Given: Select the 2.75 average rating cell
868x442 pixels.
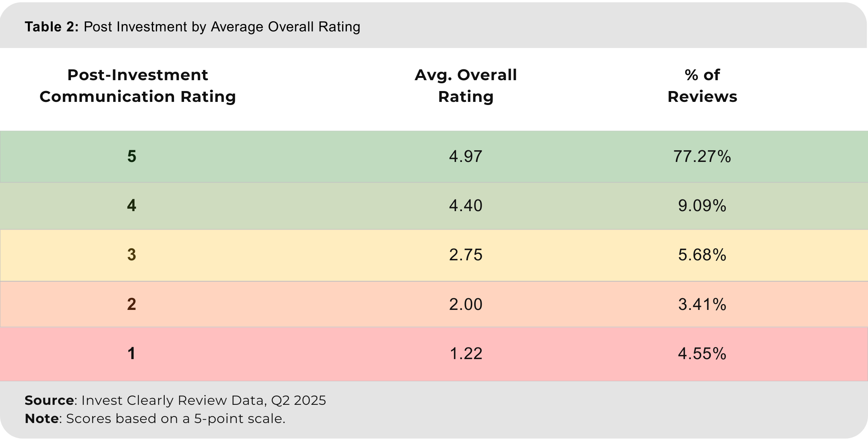Looking at the screenshot, I should [465, 255].
